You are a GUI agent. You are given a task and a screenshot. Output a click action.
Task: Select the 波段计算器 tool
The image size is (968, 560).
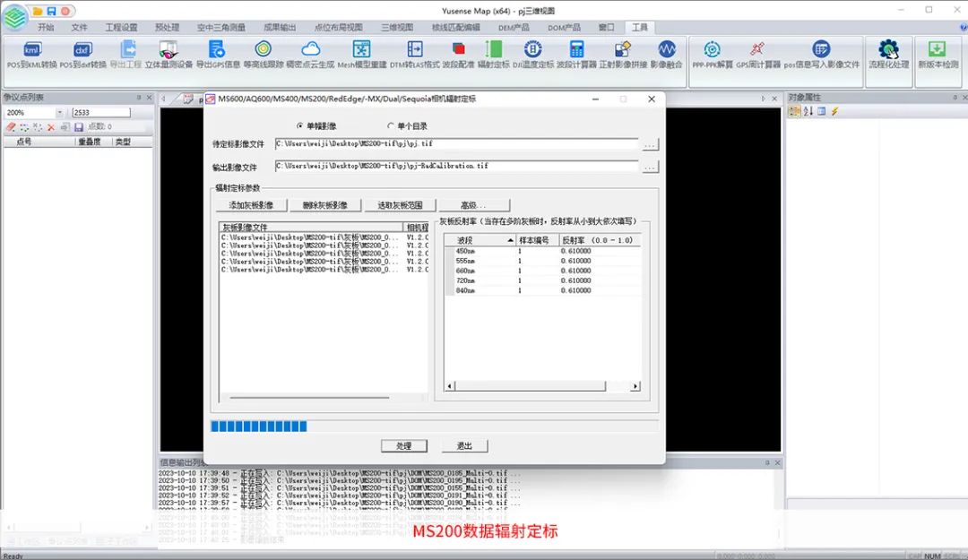click(576, 54)
